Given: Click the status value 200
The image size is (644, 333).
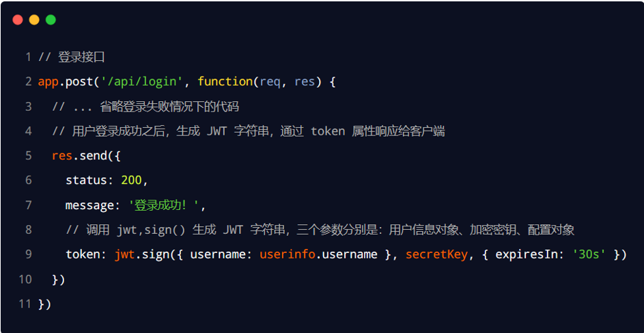Looking at the screenshot, I should point(131,181).
